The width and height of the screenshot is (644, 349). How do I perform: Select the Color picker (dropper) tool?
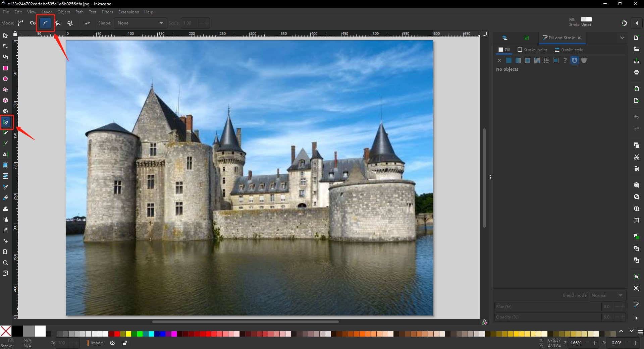click(5, 187)
